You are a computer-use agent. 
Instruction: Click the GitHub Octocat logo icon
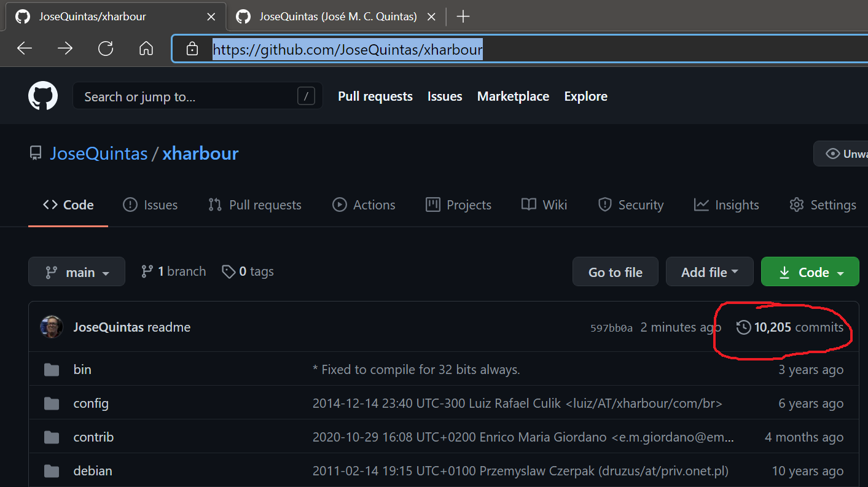click(x=43, y=96)
